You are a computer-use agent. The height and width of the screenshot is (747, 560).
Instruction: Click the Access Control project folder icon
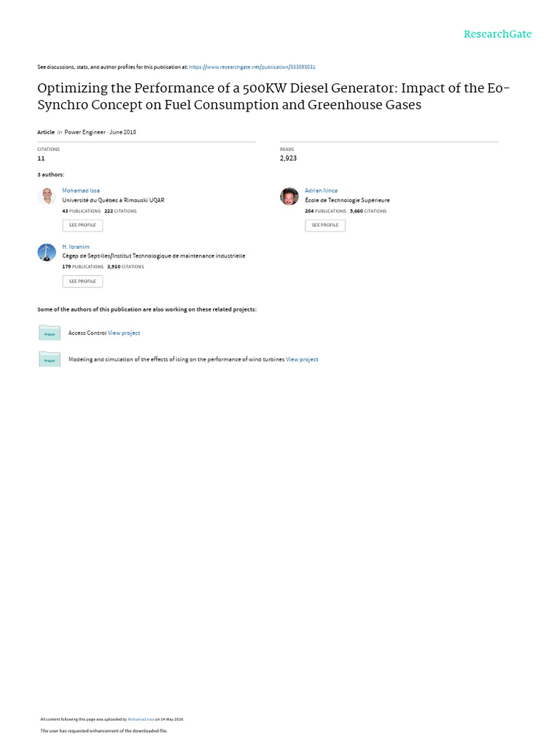pyautogui.click(x=50, y=333)
